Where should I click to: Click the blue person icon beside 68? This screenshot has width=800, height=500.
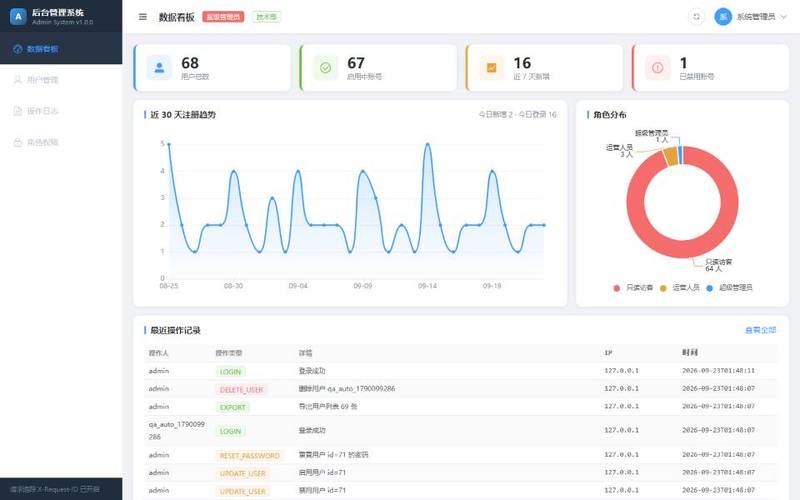159,68
